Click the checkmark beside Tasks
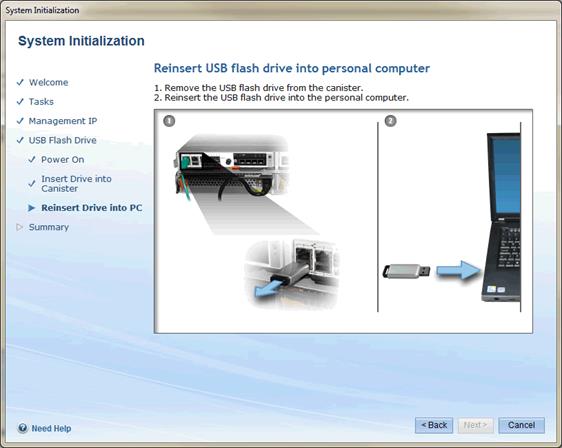This screenshot has height=448, width=562. click(20, 102)
